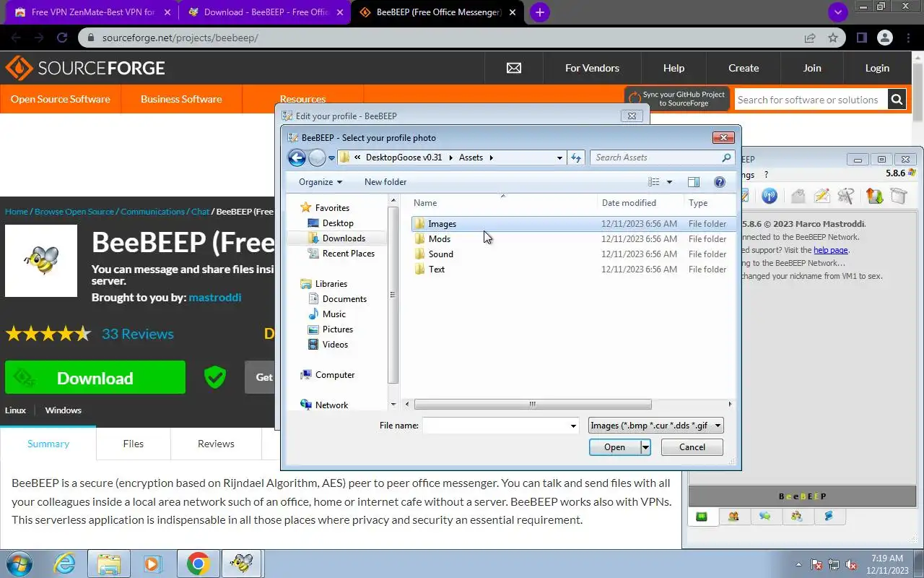Click the write message pencil envelope icon

pos(822,196)
